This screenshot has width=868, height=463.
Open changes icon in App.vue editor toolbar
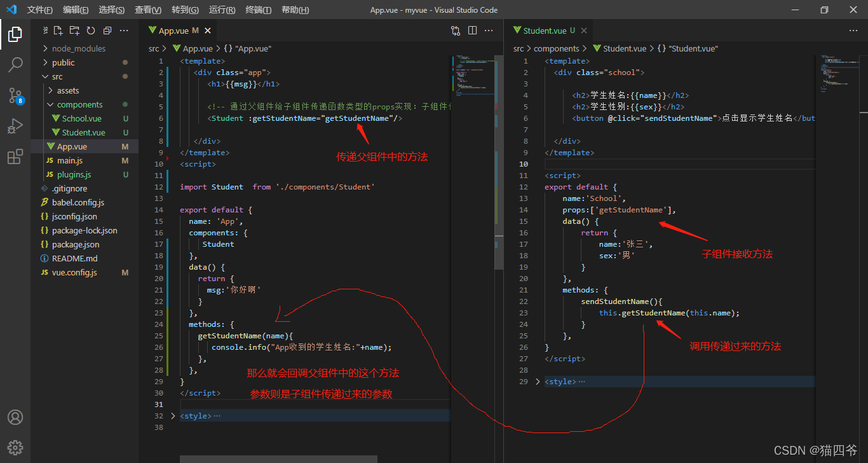456,31
